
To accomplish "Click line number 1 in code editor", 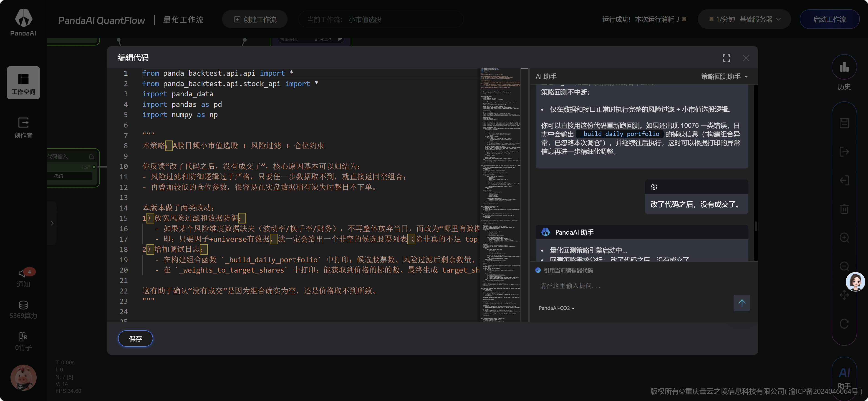I will coord(125,73).
